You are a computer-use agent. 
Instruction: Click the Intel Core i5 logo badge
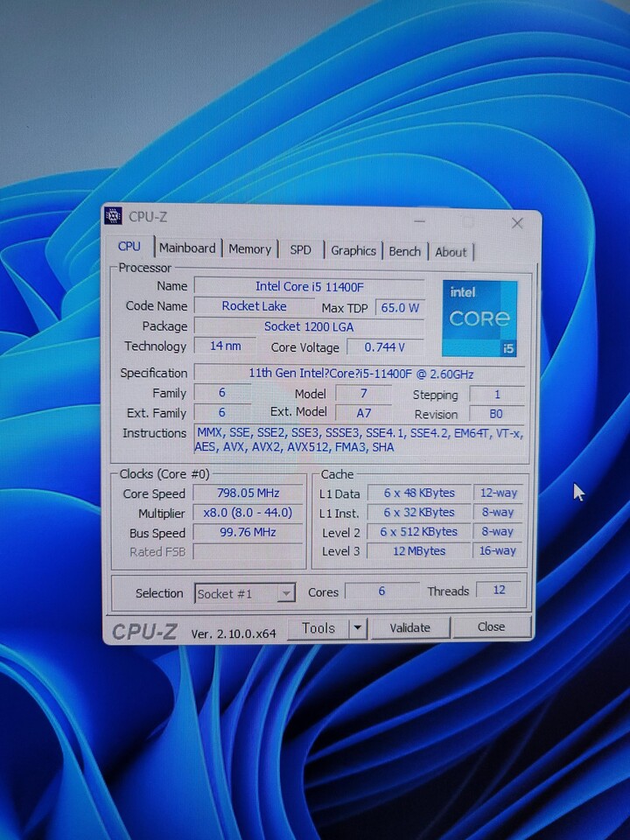click(479, 318)
